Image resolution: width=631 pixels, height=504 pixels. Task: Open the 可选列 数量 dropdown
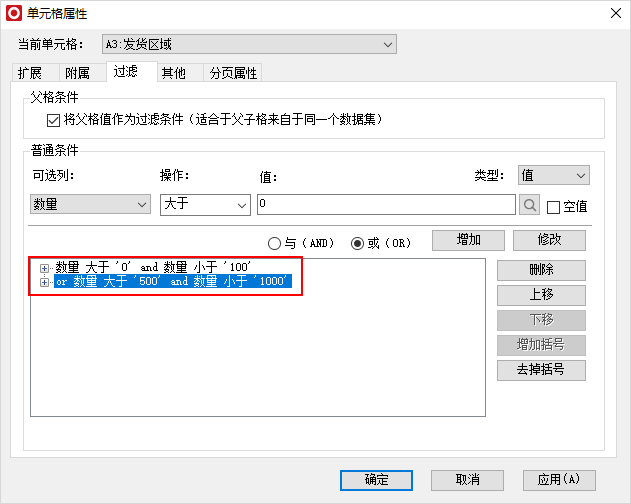(x=90, y=204)
